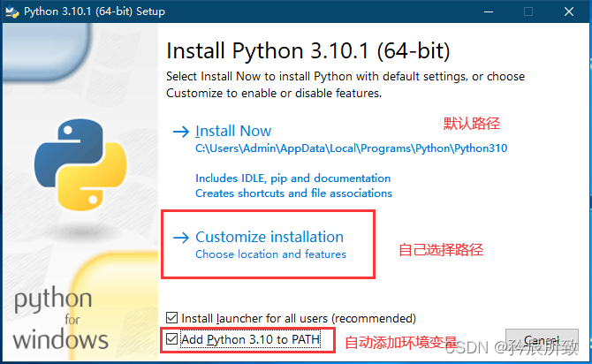Click the arrow icon beside Install Now
Screen dimensions: 592x364
pyautogui.click(x=181, y=132)
